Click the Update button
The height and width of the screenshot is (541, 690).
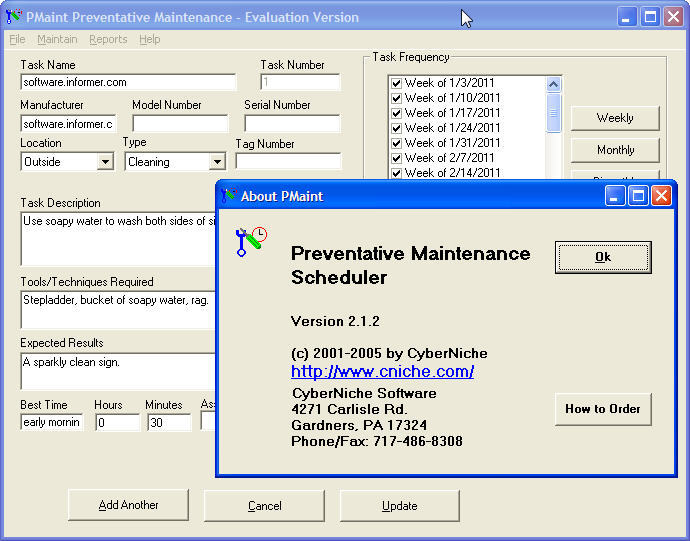pyautogui.click(x=400, y=505)
